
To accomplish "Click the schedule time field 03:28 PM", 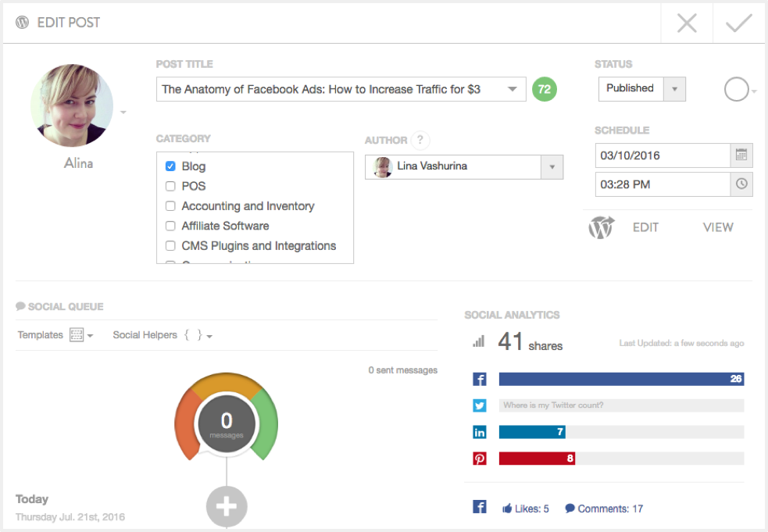I will coord(663,184).
